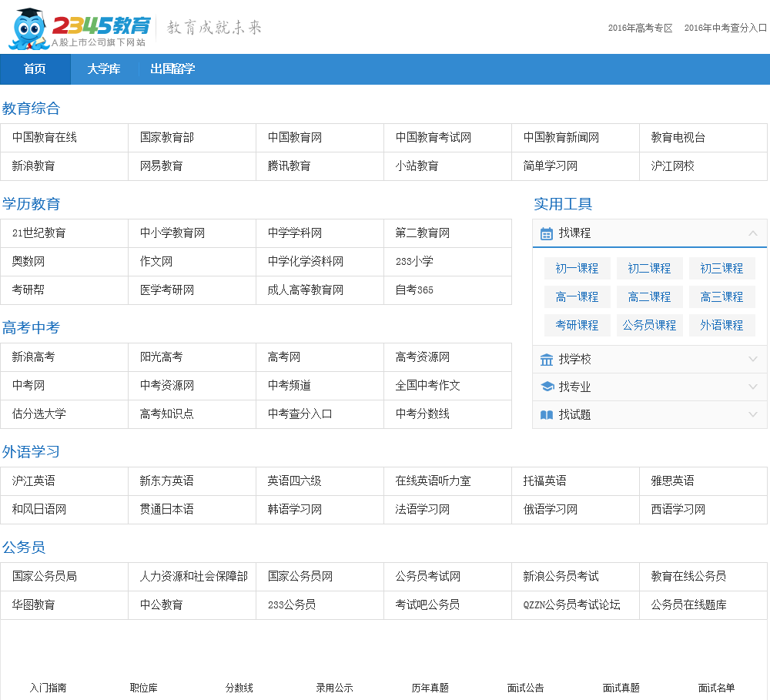Click the open book icon beside 找试题
The height and width of the screenshot is (700, 770).
tap(547, 415)
